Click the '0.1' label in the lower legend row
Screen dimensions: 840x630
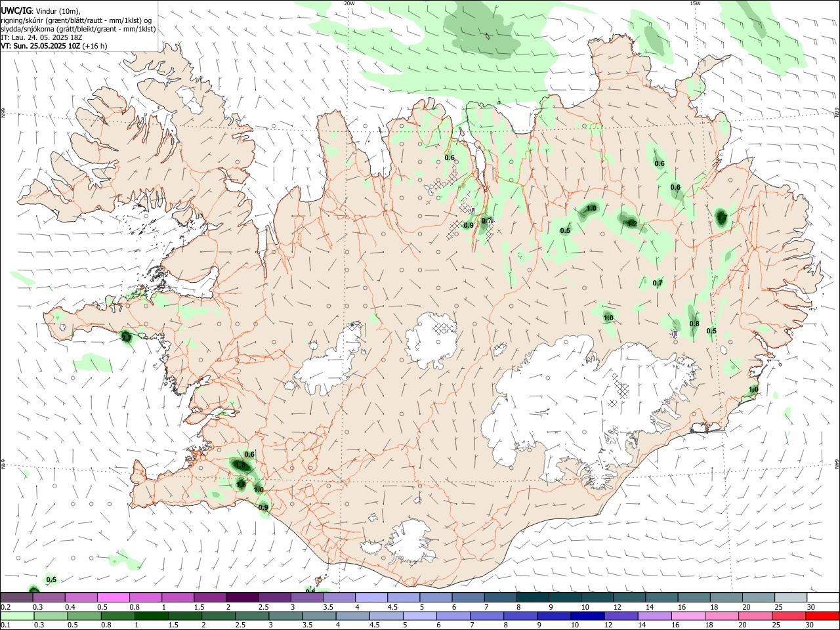pyautogui.click(x=6, y=625)
